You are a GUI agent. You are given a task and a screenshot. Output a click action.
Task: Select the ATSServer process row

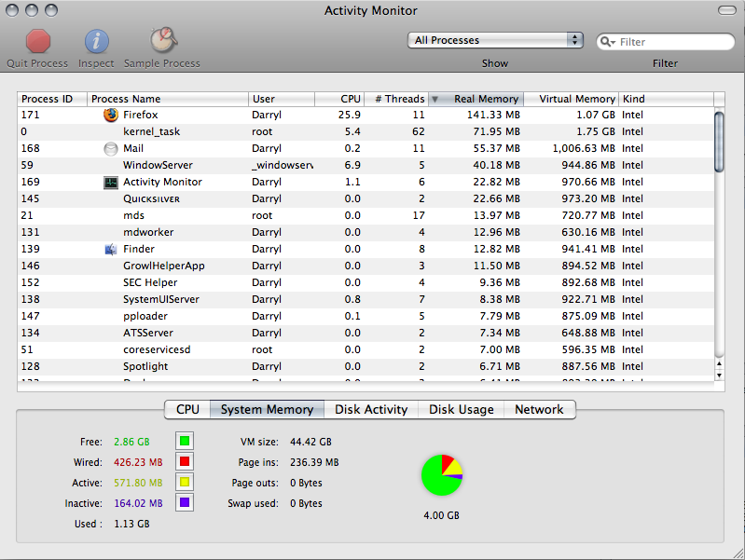pyautogui.click(x=366, y=333)
